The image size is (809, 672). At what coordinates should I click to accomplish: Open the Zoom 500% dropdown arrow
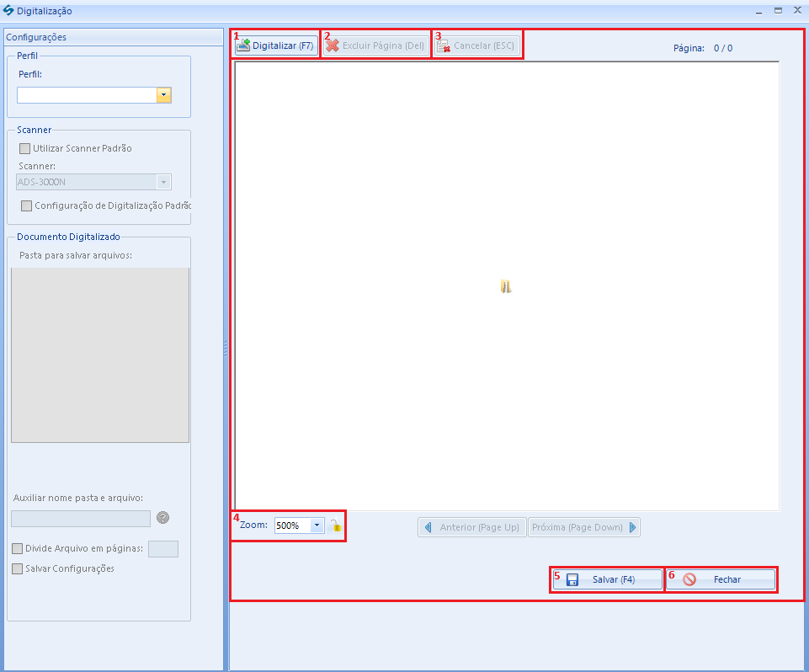317,525
